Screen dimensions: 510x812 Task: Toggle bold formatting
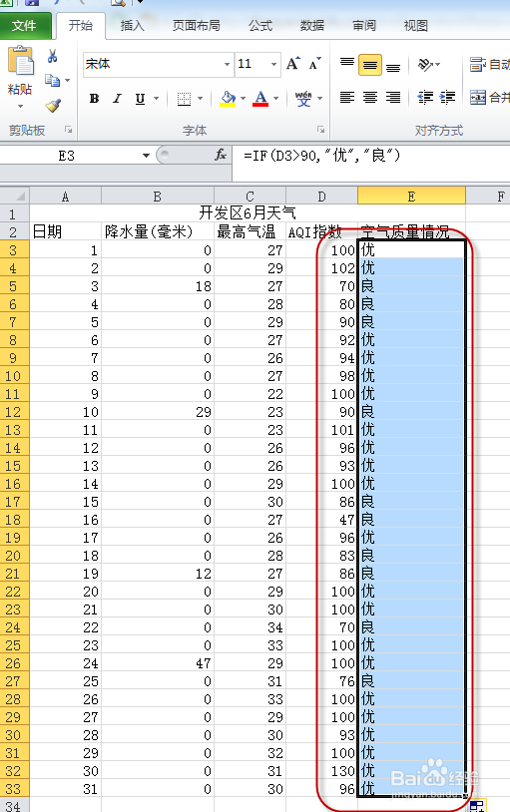tap(94, 99)
